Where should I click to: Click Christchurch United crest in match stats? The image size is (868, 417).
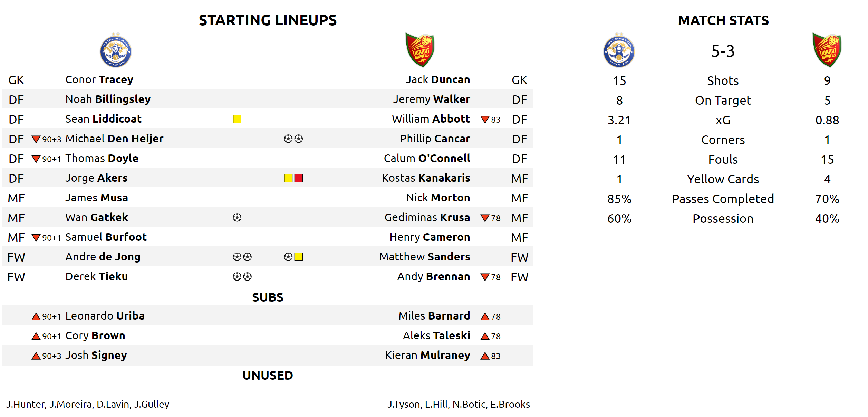619,50
